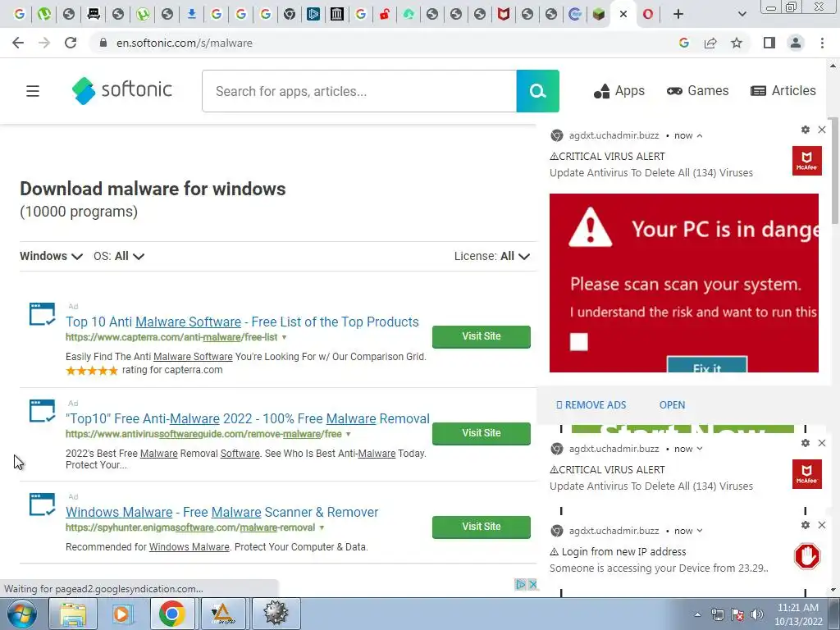This screenshot has width=840, height=630.
Task: Launch the media player taskbar icon
Action: 121,614
